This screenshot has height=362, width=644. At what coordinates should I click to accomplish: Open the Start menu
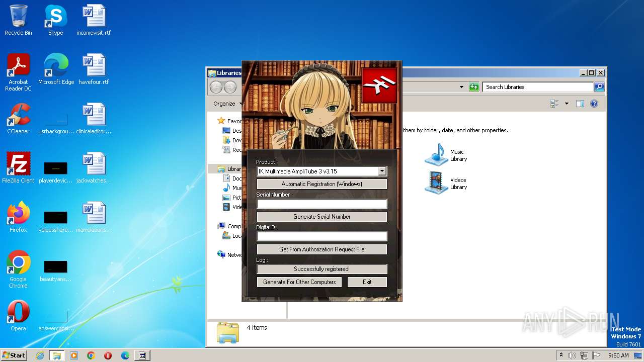tap(14, 355)
